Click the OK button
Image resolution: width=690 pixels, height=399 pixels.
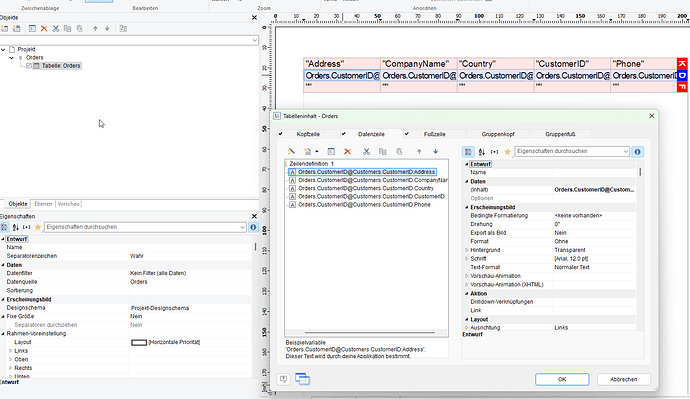(x=562, y=379)
